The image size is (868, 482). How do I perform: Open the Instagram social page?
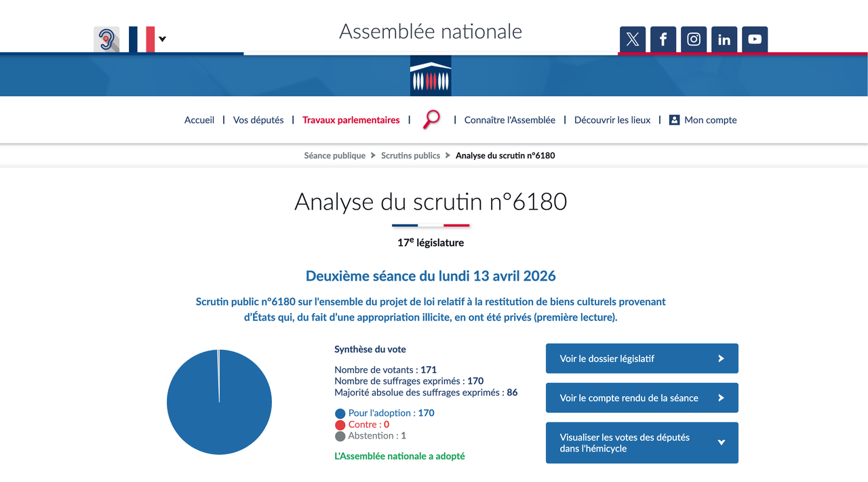(x=694, y=39)
